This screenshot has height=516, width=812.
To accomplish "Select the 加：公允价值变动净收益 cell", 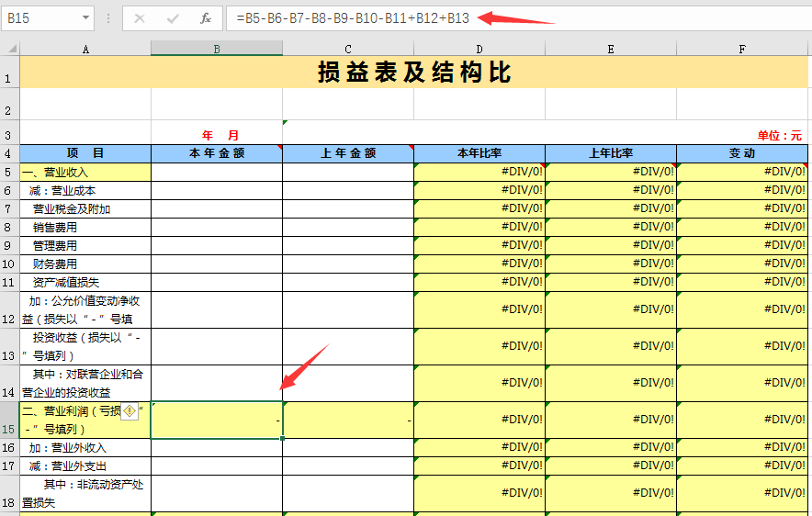I will 85,310.
